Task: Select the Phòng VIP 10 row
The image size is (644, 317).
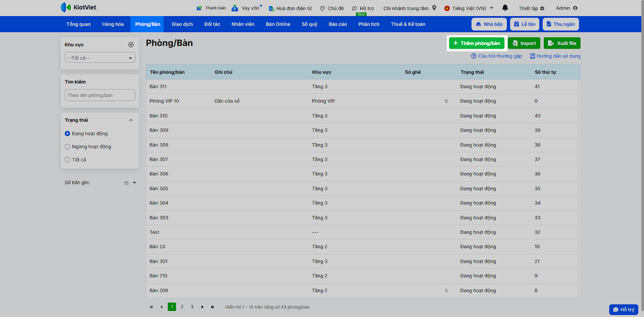Action: [362, 101]
